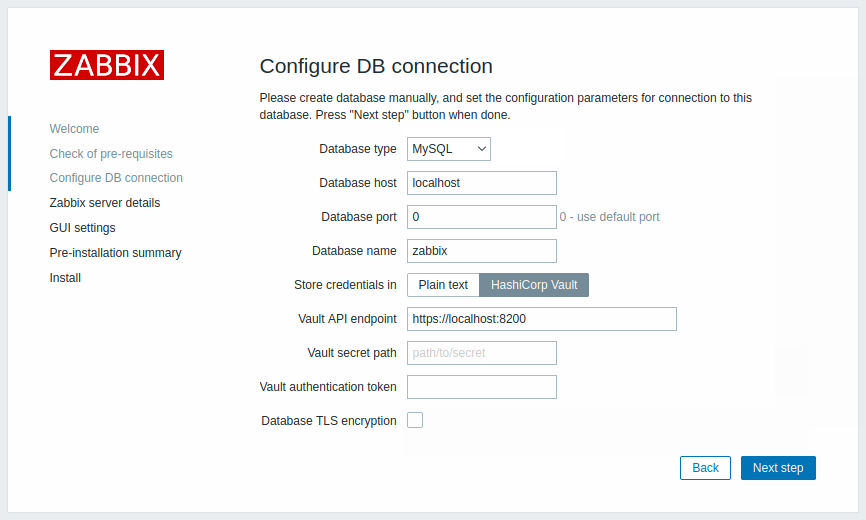
Task: Open GUI settings step in sidebar
Action: click(x=82, y=228)
